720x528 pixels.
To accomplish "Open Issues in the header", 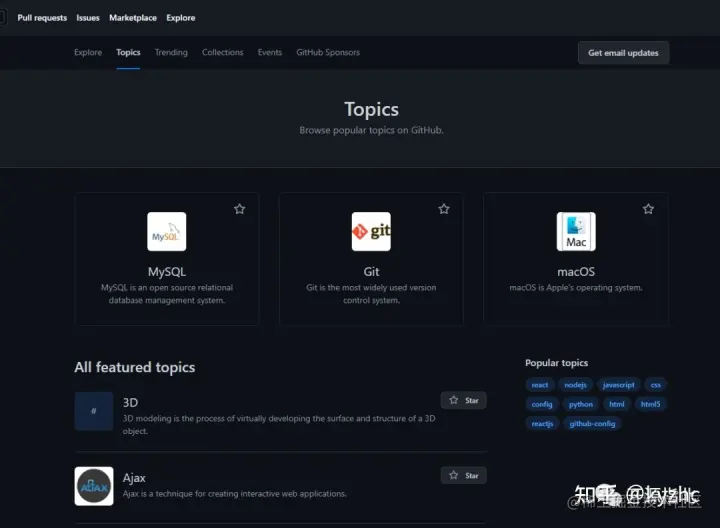I will click(x=88, y=18).
